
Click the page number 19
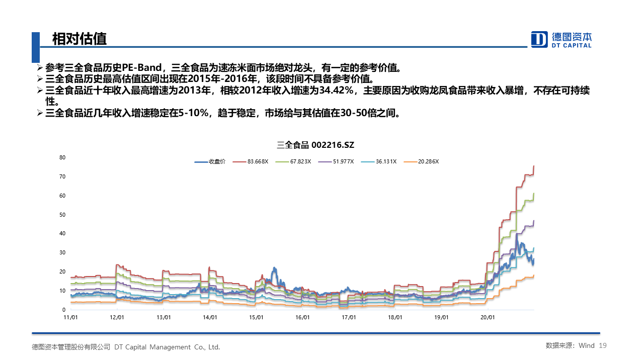(x=603, y=345)
